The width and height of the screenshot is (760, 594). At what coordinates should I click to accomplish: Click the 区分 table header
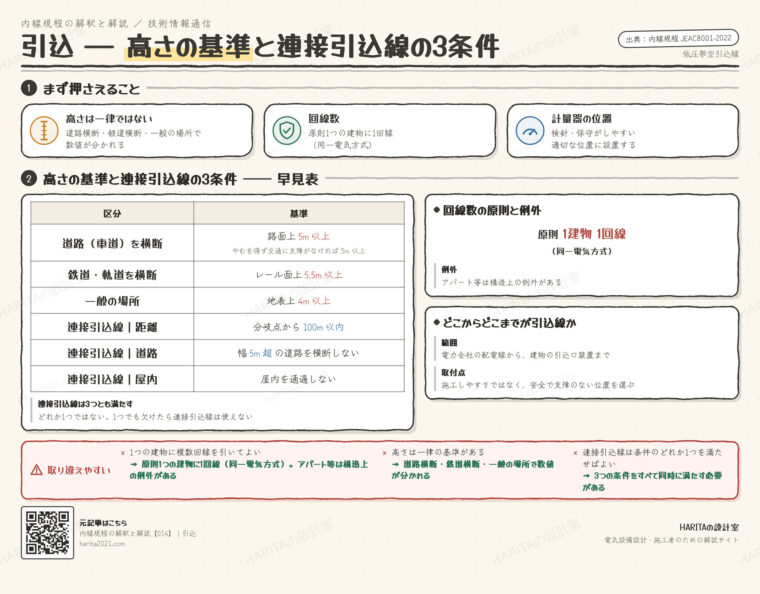pyautogui.click(x=112, y=213)
